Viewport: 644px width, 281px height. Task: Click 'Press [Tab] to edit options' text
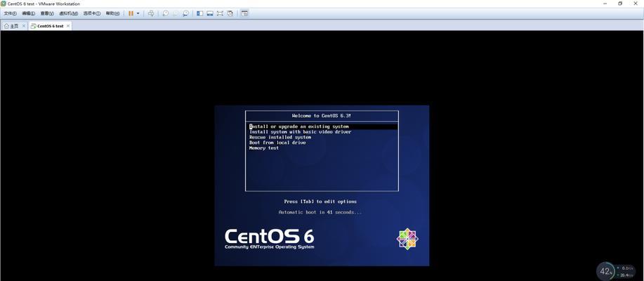coord(320,202)
